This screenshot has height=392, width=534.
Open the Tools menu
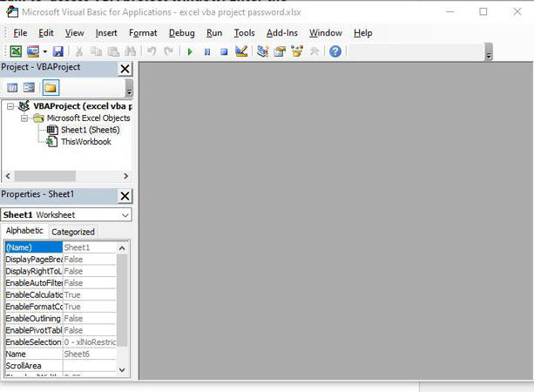[244, 33]
